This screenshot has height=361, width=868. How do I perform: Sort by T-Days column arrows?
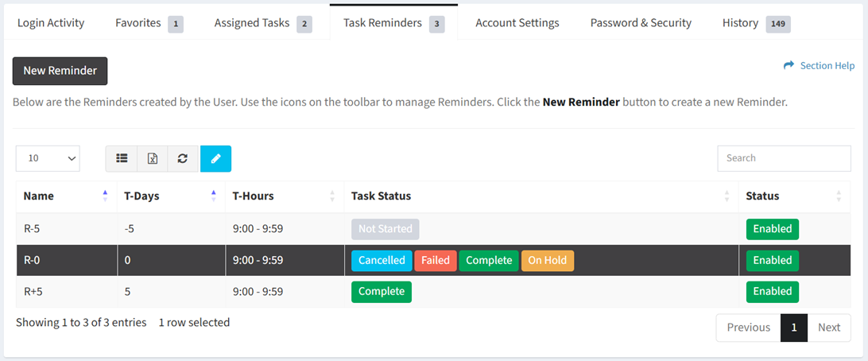(214, 196)
